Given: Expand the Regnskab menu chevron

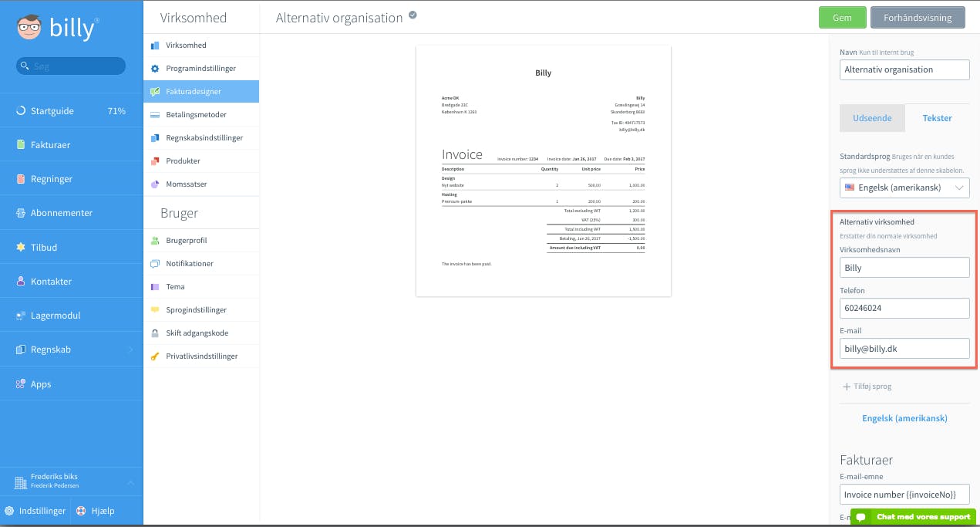Looking at the screenshot, I should pyautogui.click(x=130, y=350).
